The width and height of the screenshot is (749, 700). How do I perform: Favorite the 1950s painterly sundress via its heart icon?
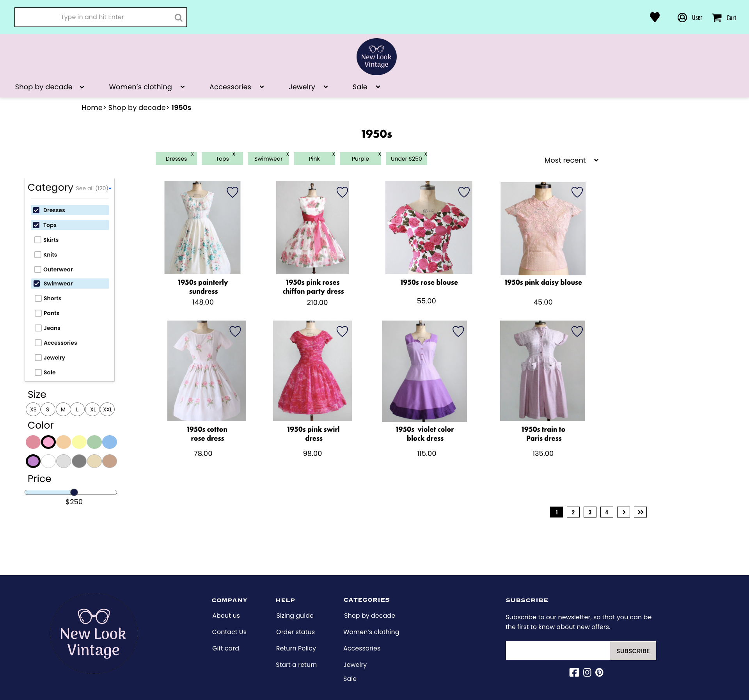[x=232, y=192]
